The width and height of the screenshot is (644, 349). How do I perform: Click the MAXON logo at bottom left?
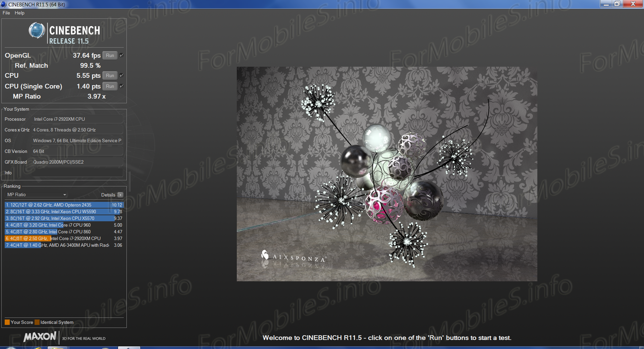[x=40, y=337]
